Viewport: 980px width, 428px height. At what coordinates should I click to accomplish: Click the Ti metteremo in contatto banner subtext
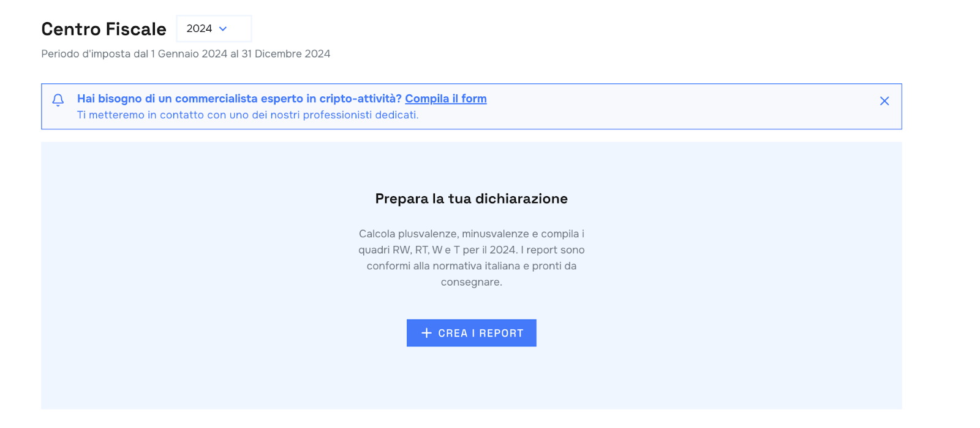(247, 115)
